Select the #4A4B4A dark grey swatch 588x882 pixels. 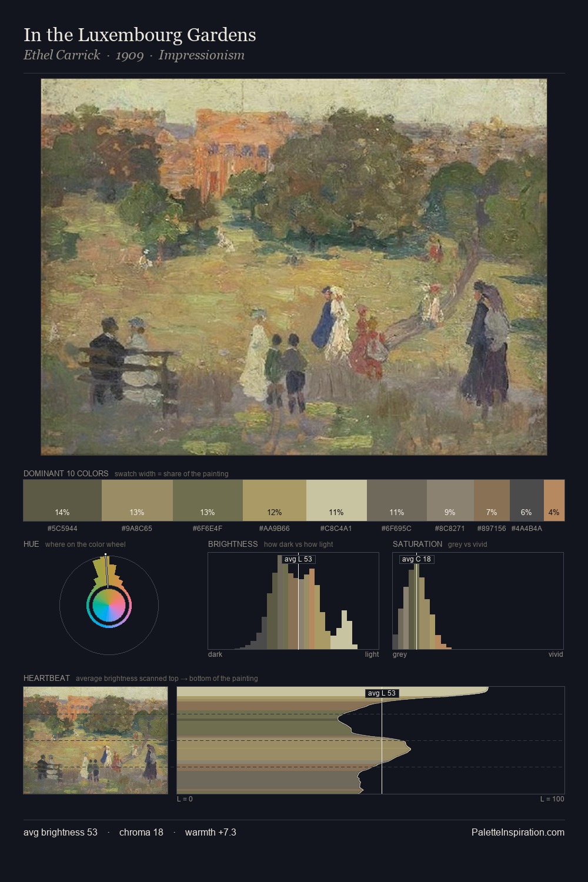(x=527, y=500)
